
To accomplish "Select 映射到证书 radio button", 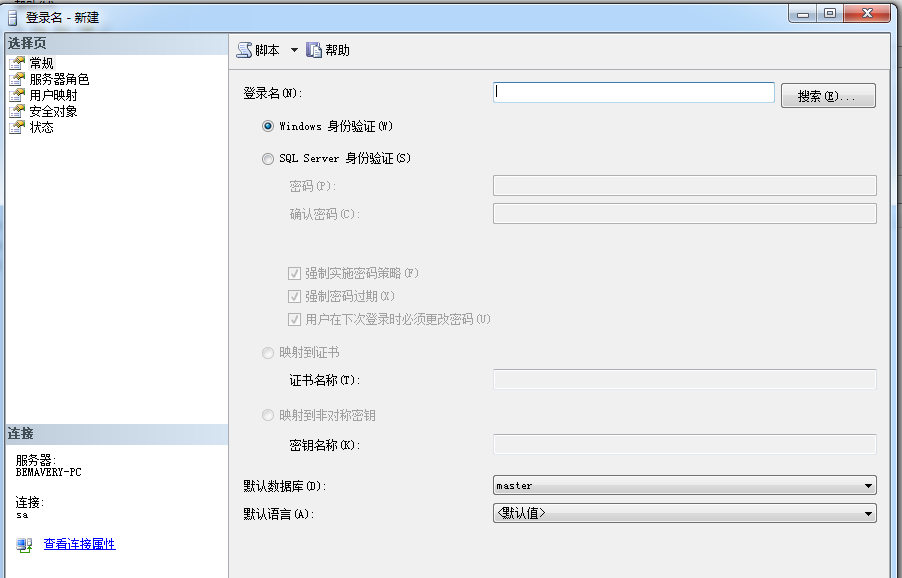I will (267, 353).
